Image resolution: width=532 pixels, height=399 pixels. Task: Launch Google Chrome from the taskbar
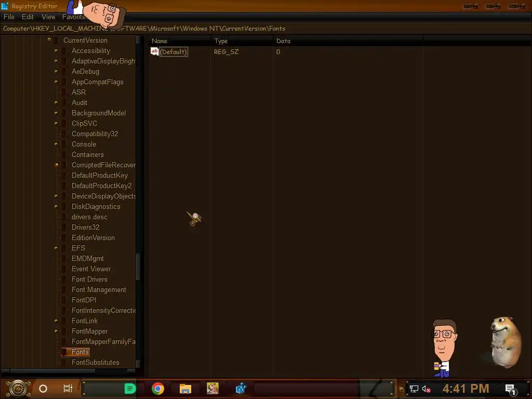tap(158, 389)
